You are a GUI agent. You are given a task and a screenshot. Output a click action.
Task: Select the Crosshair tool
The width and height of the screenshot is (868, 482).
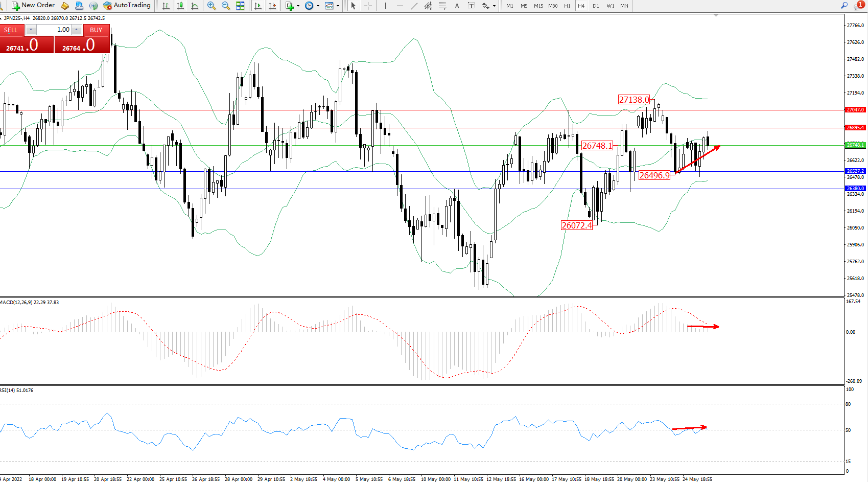click(x=368, y=6)
